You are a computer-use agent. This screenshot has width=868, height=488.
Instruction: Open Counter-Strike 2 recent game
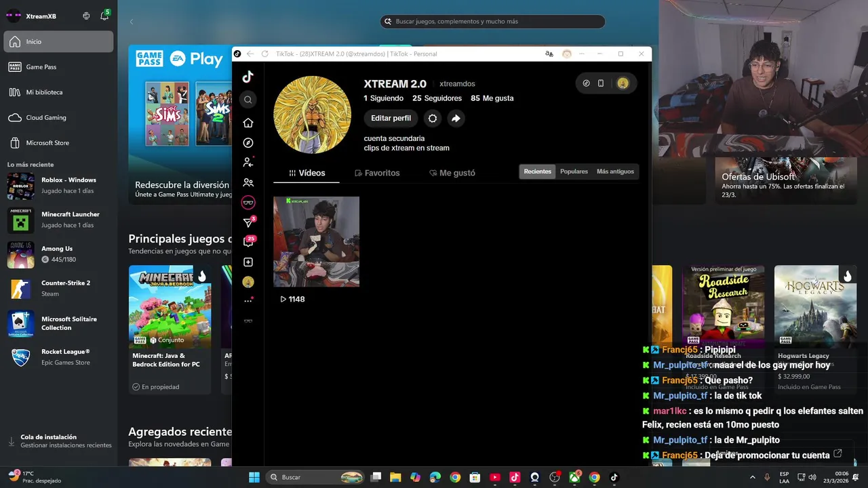point(58,288)
